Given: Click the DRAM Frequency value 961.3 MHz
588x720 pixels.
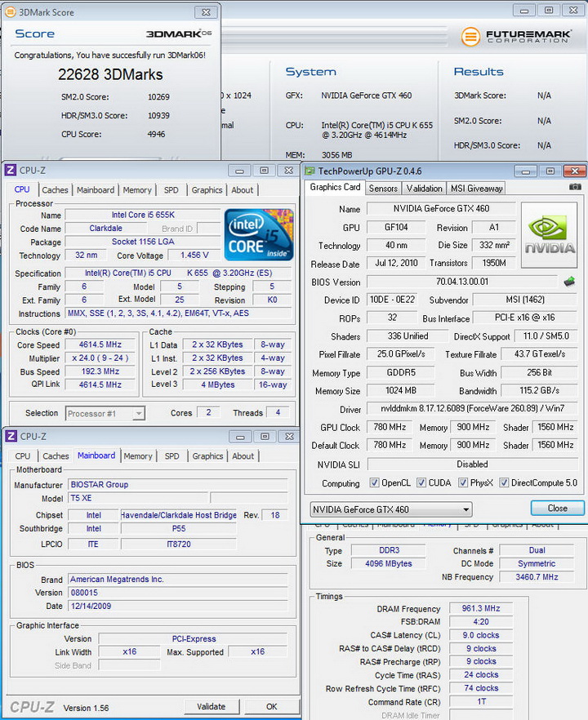Looking at the screenshot, I should tap(480, 608).
